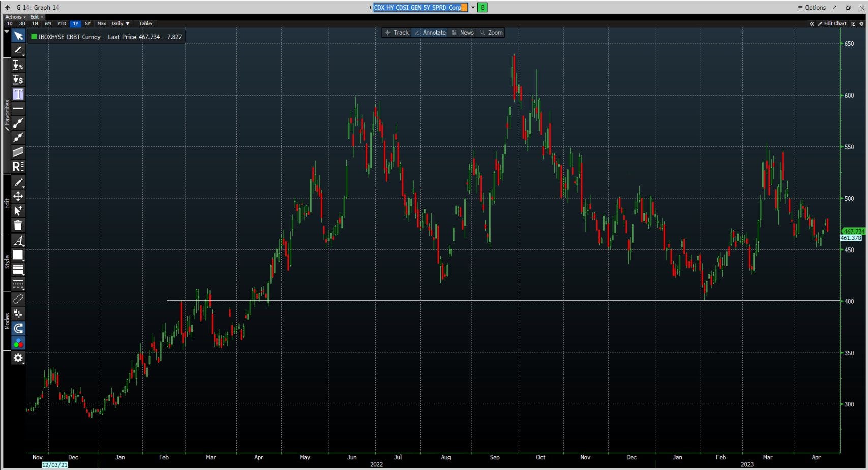Click the edit annotation pencil icon
Viewport: 868px width, 470px height.
(x=18, y=182)
